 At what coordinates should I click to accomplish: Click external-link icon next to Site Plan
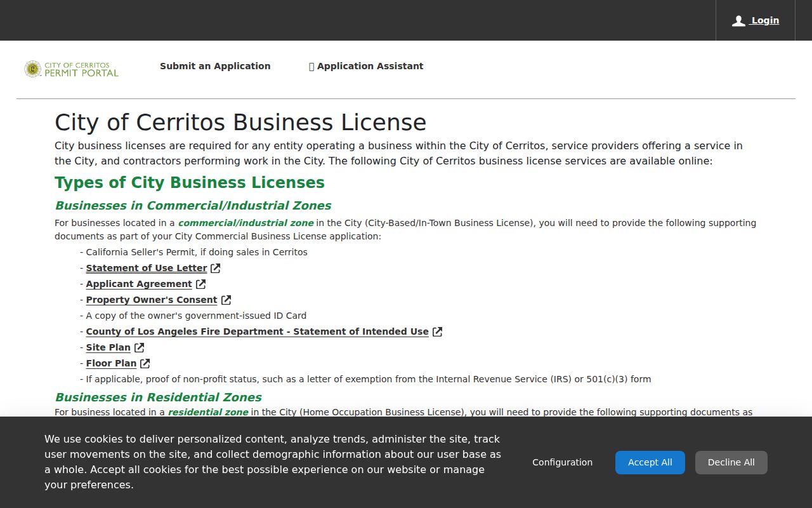139,347
